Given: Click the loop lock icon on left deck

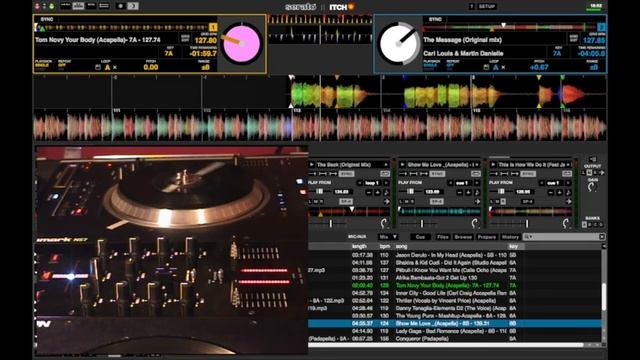Looking at the screenshot, I should pyautogui.click(x=98, y=67).
